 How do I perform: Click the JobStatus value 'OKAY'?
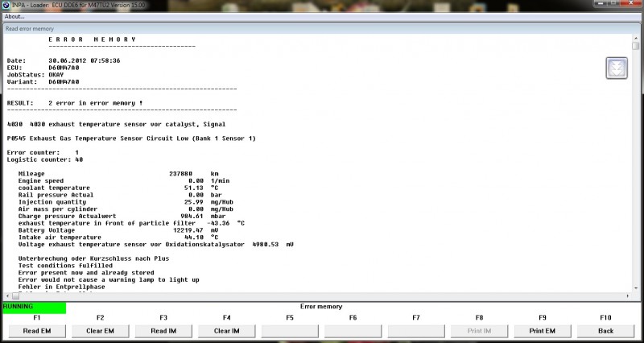56,75
